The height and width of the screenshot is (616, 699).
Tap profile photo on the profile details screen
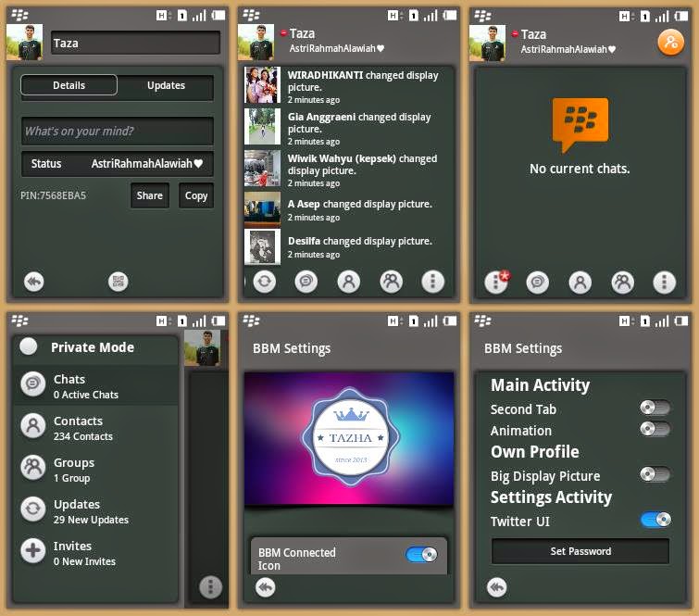[24, 43]
